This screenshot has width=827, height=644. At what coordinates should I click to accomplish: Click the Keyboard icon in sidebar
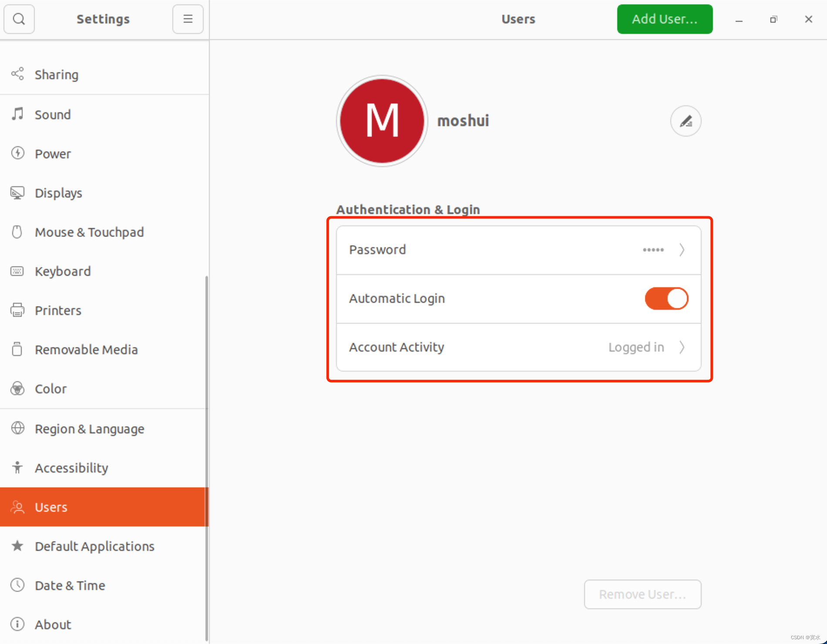pos(17,271)
